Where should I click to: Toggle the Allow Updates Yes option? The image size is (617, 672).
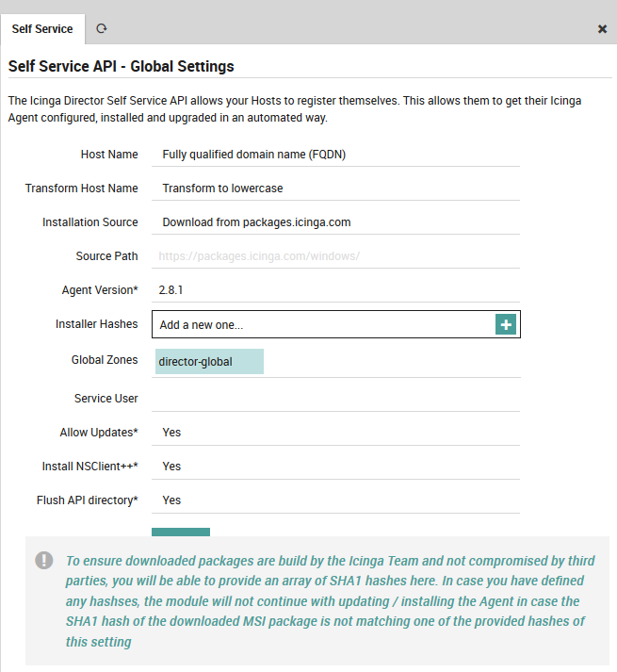point(335,433)
